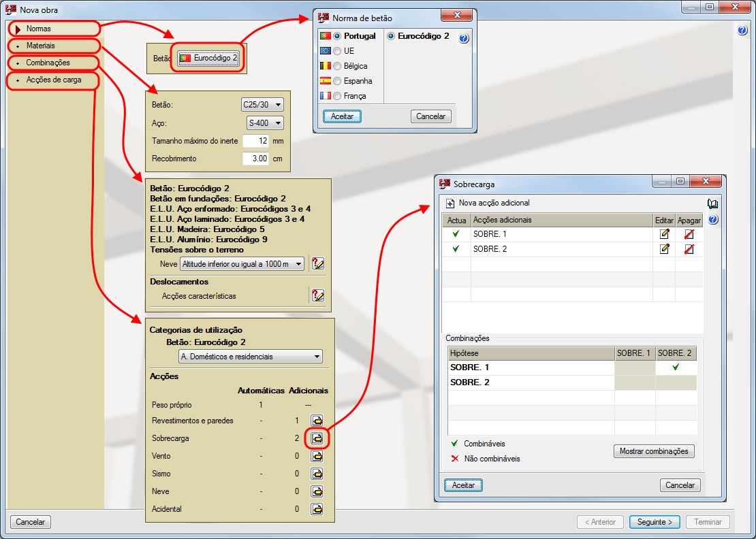Click Cancelar in Sobrecarga window

(680, 485)
